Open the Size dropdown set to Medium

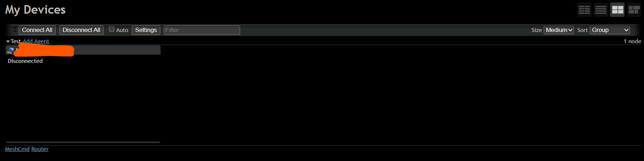(x=559, y=30)
